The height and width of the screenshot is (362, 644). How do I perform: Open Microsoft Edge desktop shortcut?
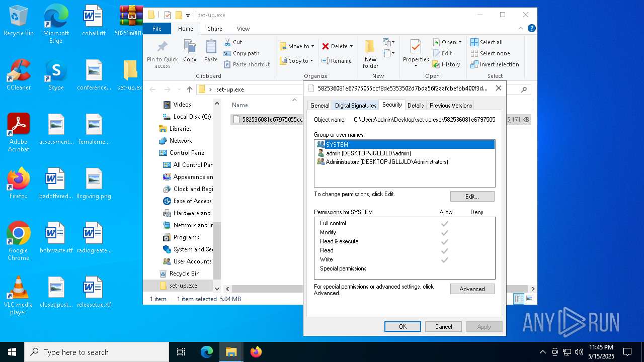tap(56, 24)
